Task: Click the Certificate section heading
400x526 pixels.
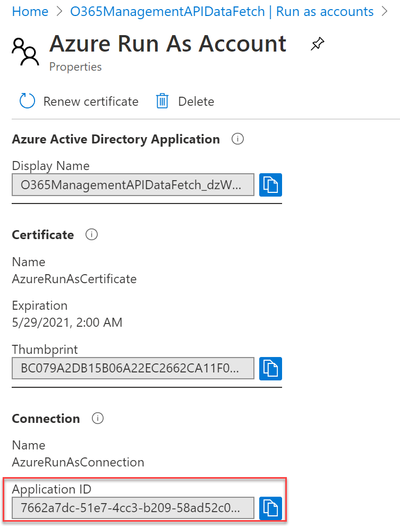Action: pos(43,234)
